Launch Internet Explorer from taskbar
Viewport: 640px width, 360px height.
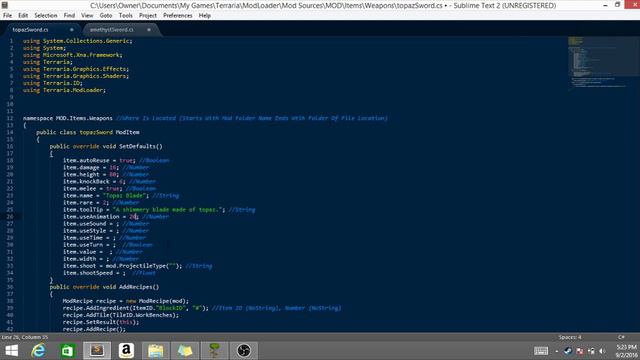click(x=38, y=351)
